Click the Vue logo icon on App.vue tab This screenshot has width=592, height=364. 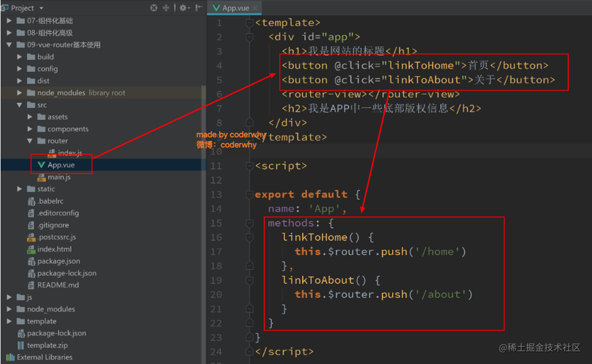point(217,8)
